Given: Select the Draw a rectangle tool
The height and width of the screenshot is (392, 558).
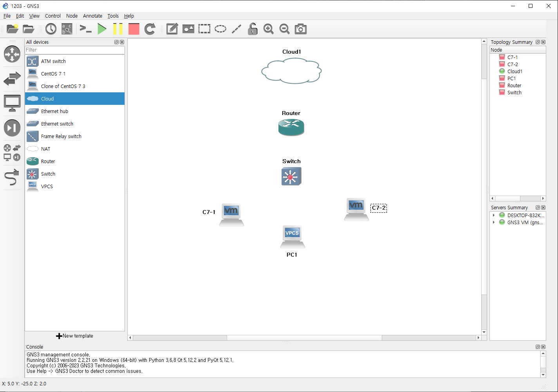Looking at the screenshot, I should click(x=204, y=29).
